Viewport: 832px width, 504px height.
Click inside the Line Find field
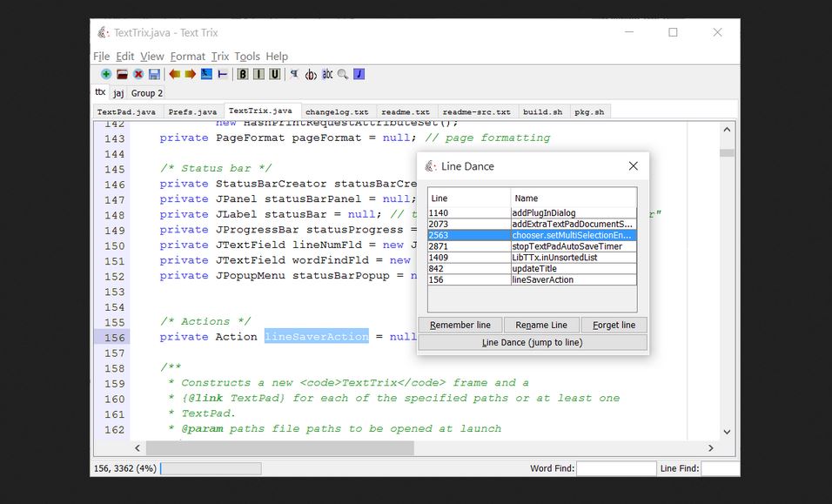pos(720,468)
